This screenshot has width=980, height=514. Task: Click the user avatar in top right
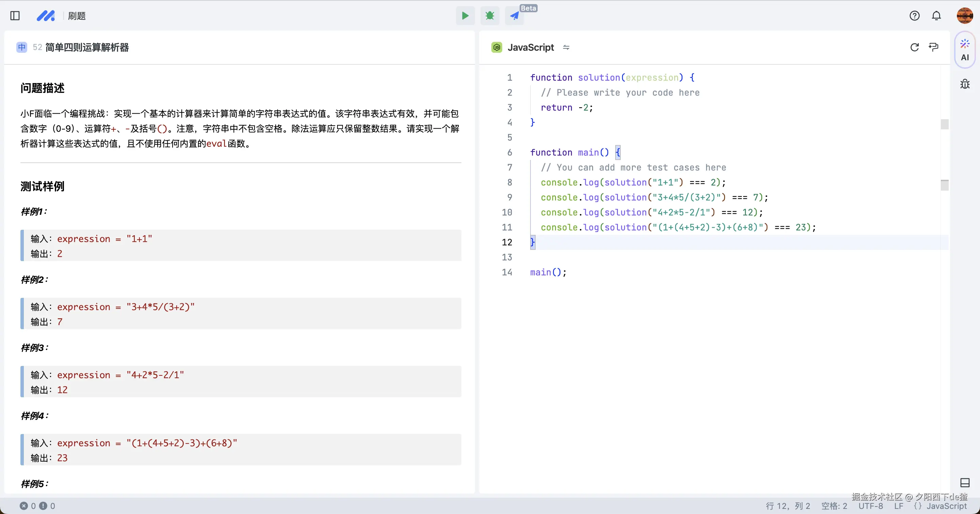click(964, 16)
